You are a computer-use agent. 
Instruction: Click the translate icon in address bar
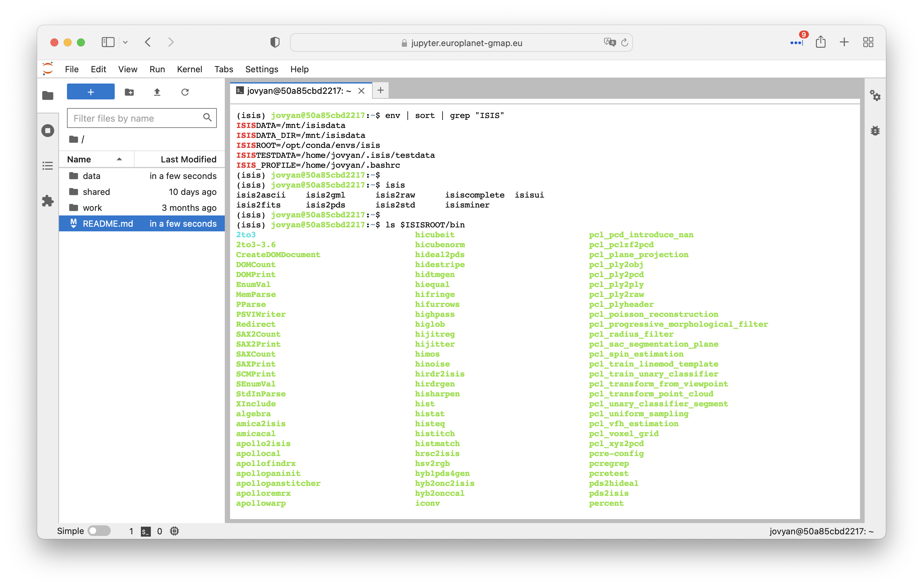pos(609,42)
